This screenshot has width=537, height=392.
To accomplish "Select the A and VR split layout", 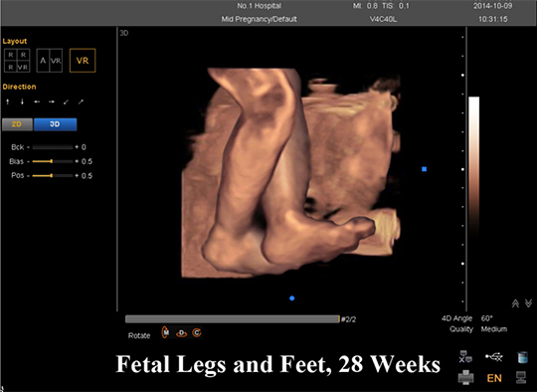I will click(x=50, y=61).
